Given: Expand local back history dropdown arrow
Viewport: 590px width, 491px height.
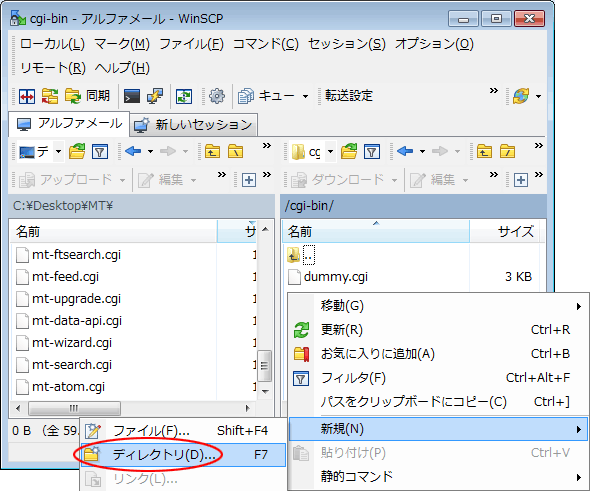Looking at the screenshot, I should (x=151, y=152).
